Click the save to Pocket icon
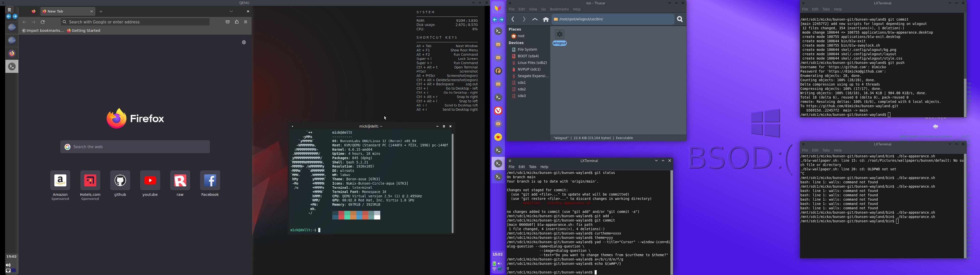Image resolution: width=980 pixels, height=275 pixels. click(227, 22)
